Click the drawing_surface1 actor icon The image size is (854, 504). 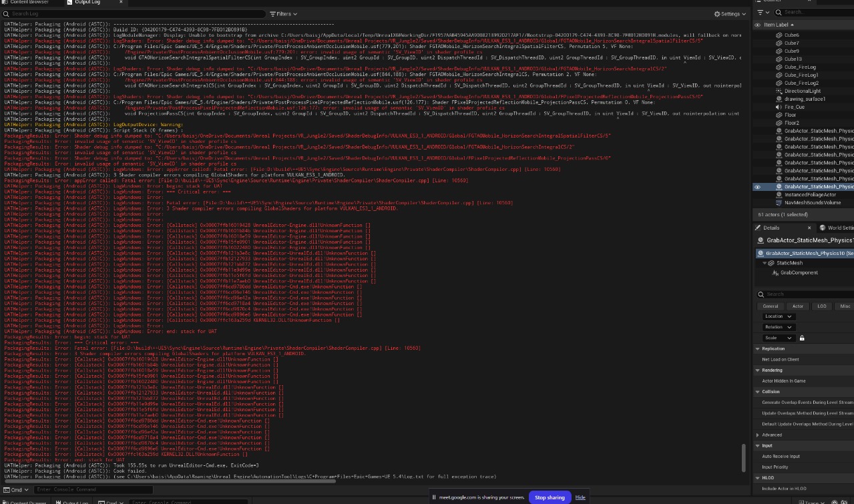779,99
